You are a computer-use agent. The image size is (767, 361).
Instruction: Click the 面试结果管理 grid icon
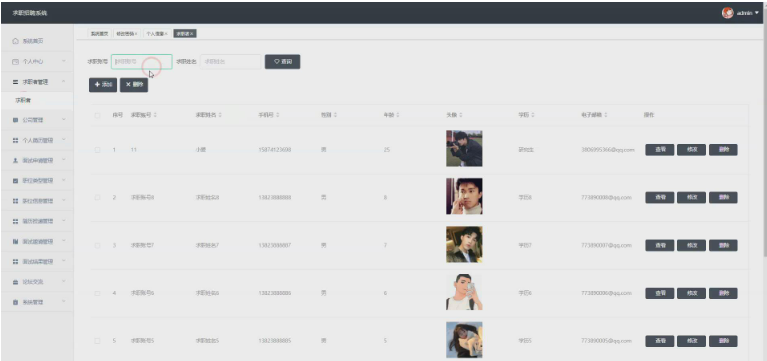pyautogui.click(x=15, y=262)
